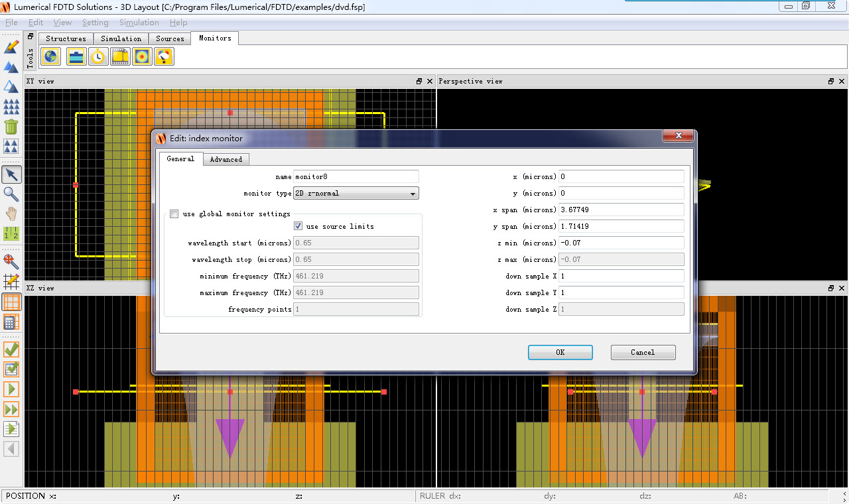The width and height of the screenshot is (849, 504).
Task: Select the Edit object pencil tool
Action: (11, 46)
